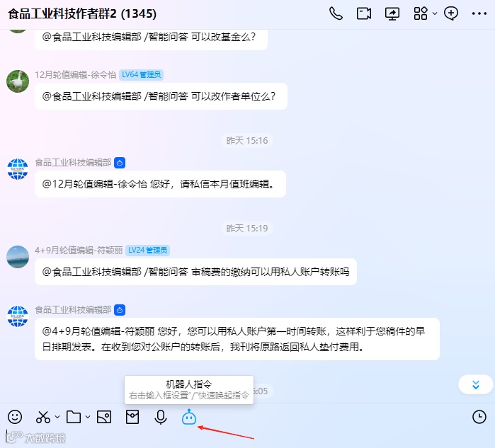
Task: Open the red packet envelope icon
Action: pyautogui.click(x=132, y=417)
